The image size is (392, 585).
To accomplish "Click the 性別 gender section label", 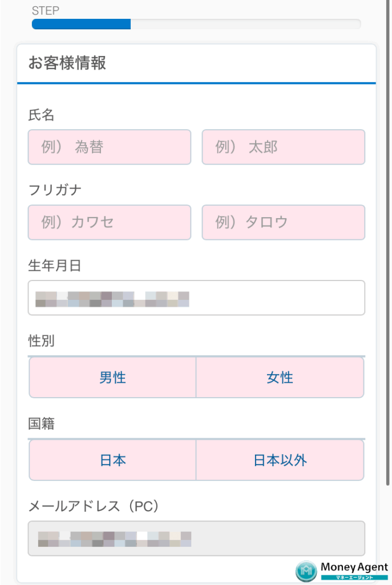I will pyautogui.click(x=38, y=340).
